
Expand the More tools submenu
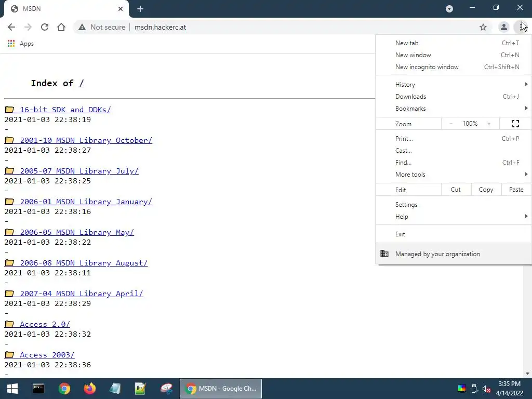coord(454,175)
